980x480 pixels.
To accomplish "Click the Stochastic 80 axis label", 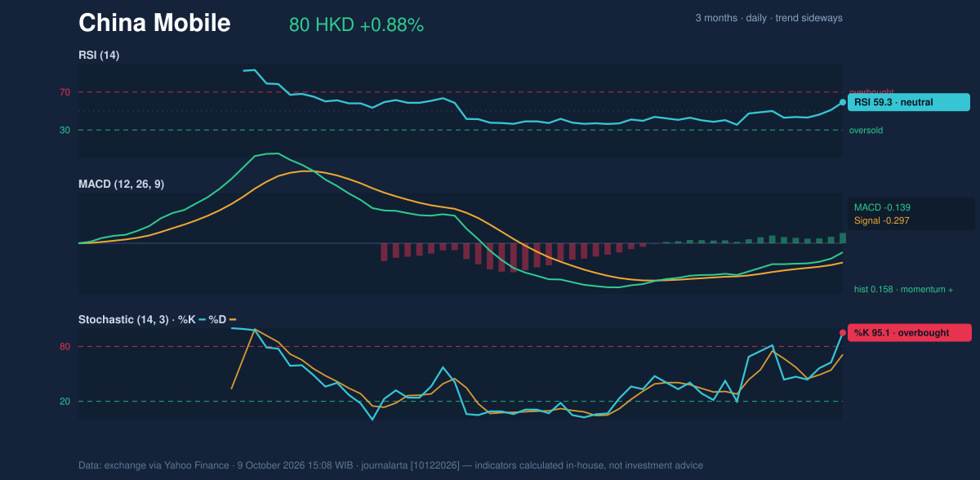I will 65,347.
